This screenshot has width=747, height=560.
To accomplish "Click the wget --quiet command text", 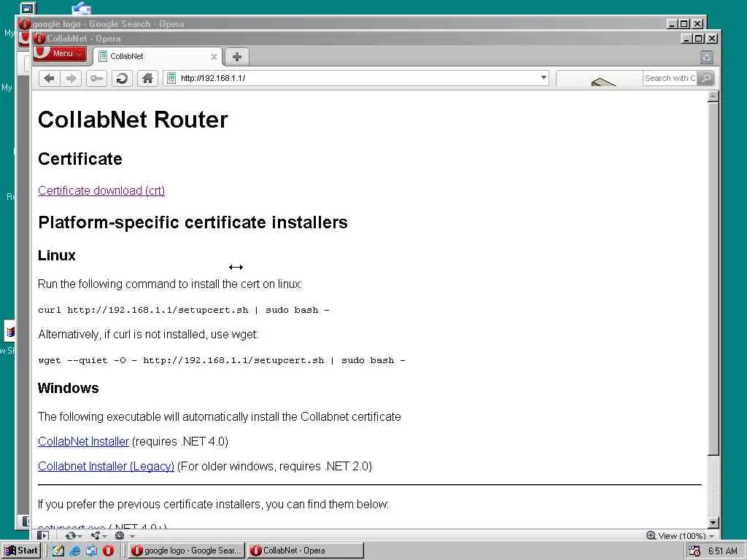I will point(222,360).
